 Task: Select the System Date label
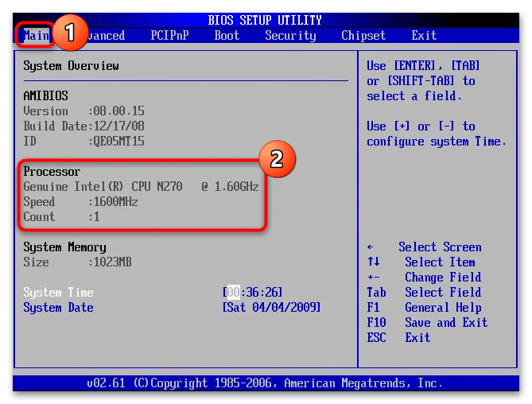[x=58, y=308]
